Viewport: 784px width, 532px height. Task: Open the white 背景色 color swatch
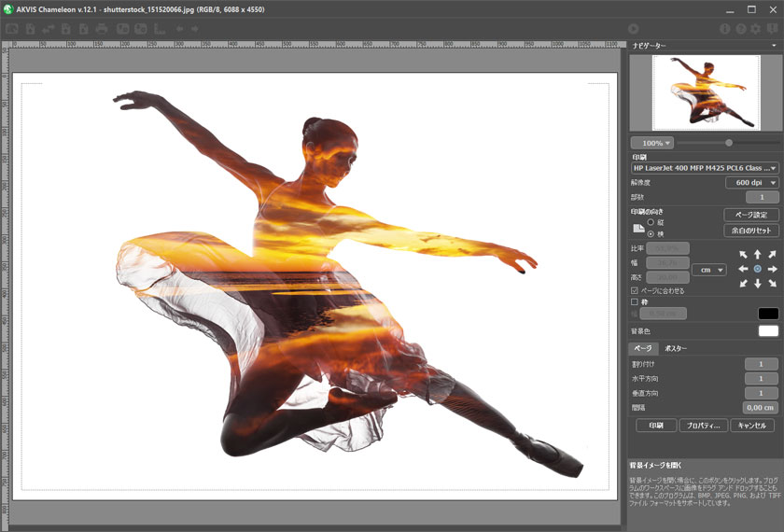click(x=768, y=331)
